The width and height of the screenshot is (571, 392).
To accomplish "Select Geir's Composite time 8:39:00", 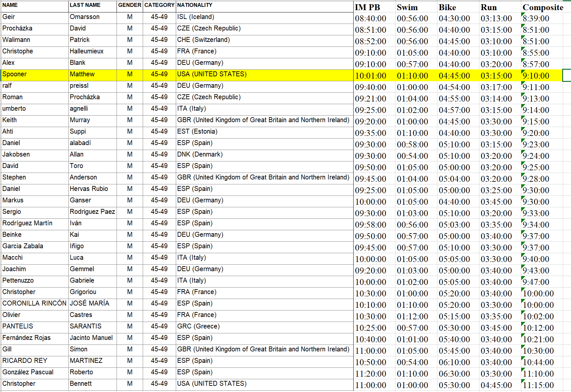I will (x=542, y=18).
